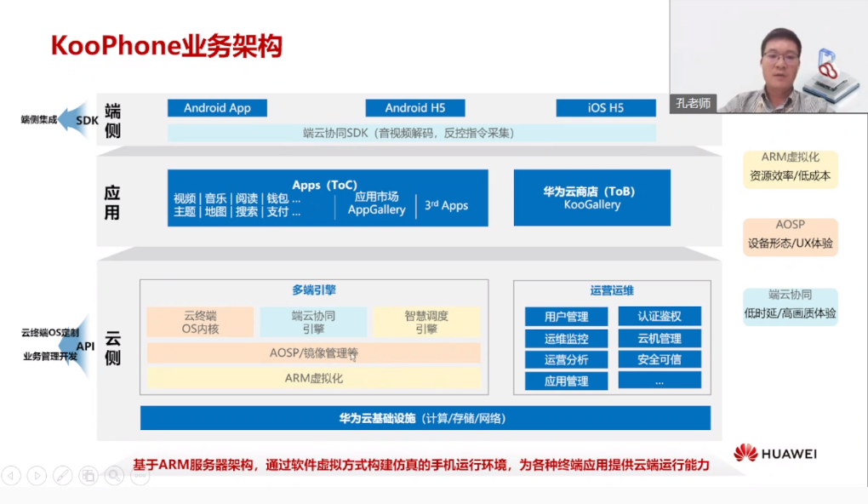
Task: Select the 应用管理 box
Action: [x=566, y=381]
